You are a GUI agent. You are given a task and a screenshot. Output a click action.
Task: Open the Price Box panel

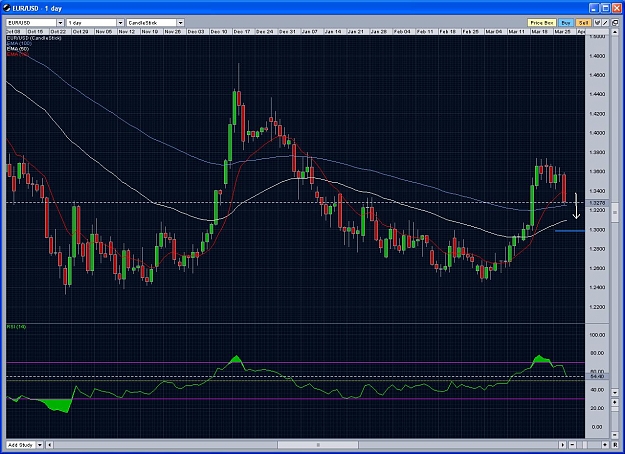pos(542,23)
